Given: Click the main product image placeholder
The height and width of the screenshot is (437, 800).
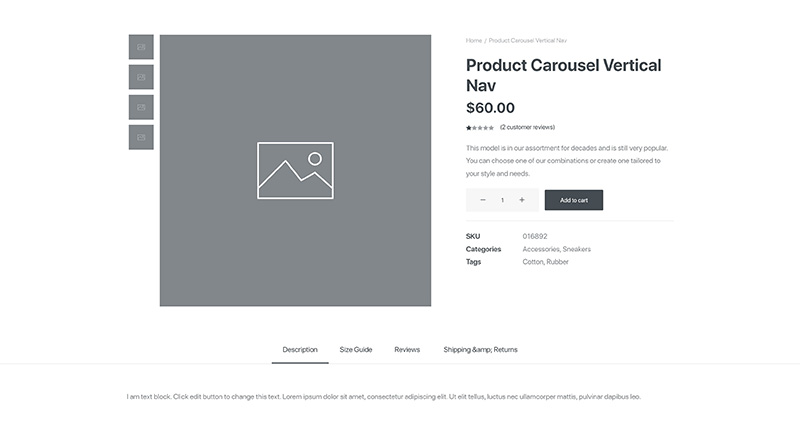Looking at the screenshot, I should [295, 170].
